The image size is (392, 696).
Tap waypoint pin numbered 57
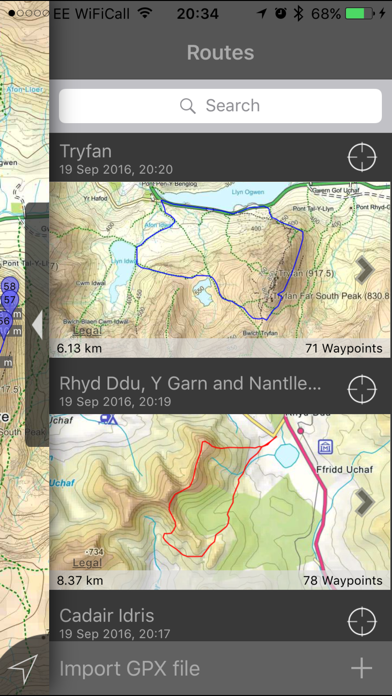[x=9, y=301]
